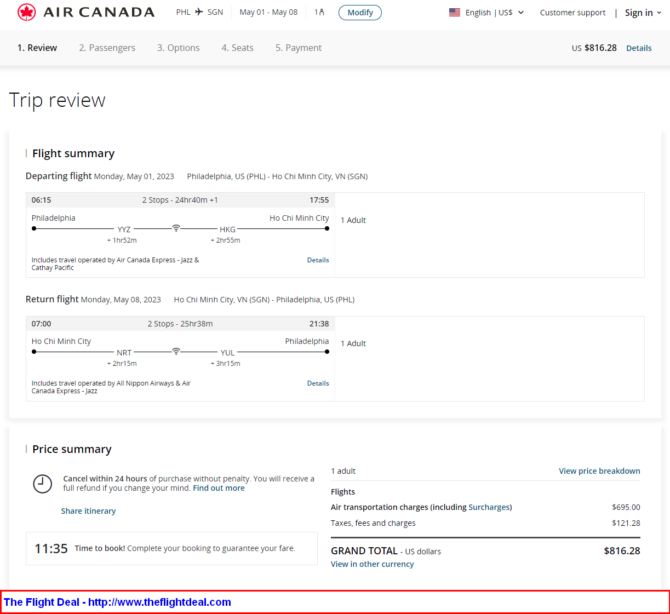
Task: Click the GRAND TOTAL label
Action: point(364,551)
